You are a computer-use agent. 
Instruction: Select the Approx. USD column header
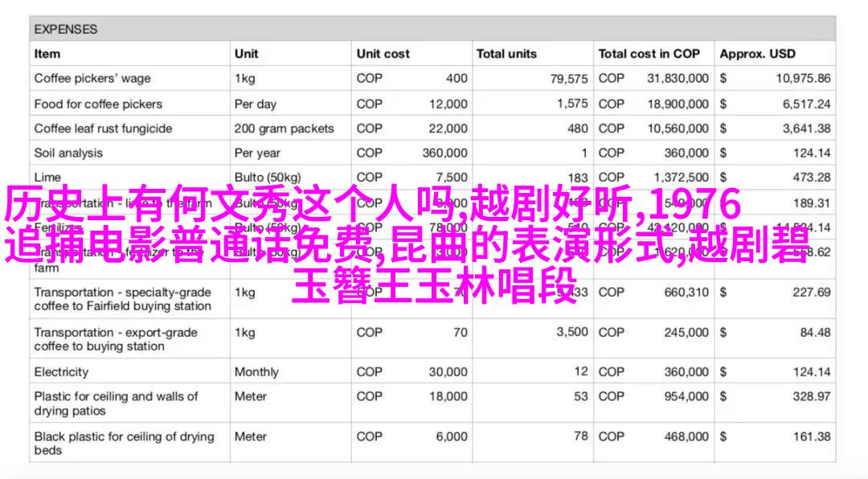pyautogui.click(x=757, y=54)
